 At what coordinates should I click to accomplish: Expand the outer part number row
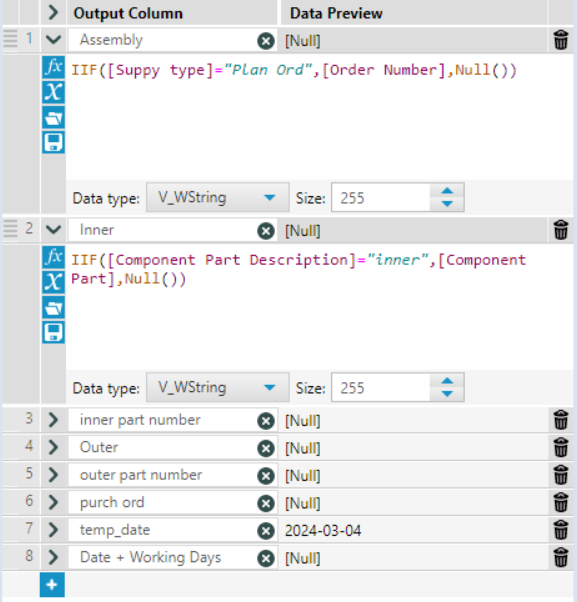[53, 475]
